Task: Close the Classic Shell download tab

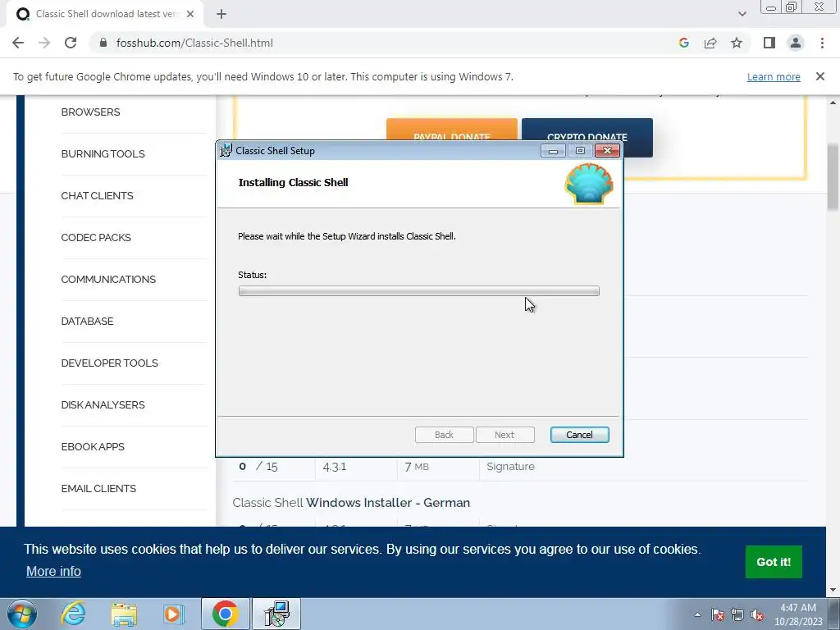Action: click(x=190, y=14)
